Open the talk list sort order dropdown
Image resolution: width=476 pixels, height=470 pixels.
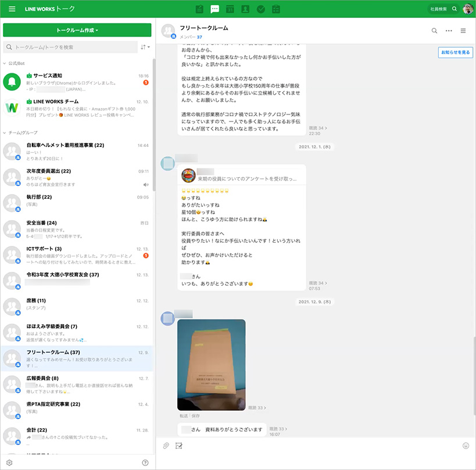click(145, 47)
